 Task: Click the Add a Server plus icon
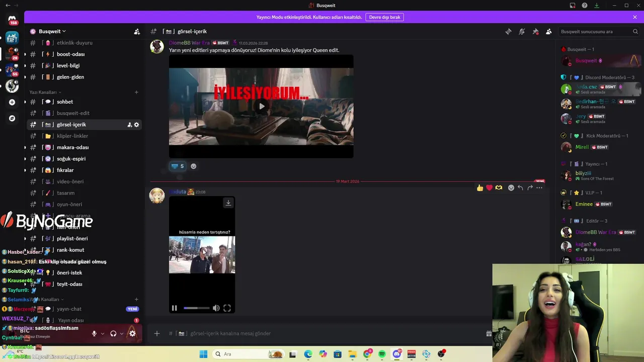coord(12,102)
